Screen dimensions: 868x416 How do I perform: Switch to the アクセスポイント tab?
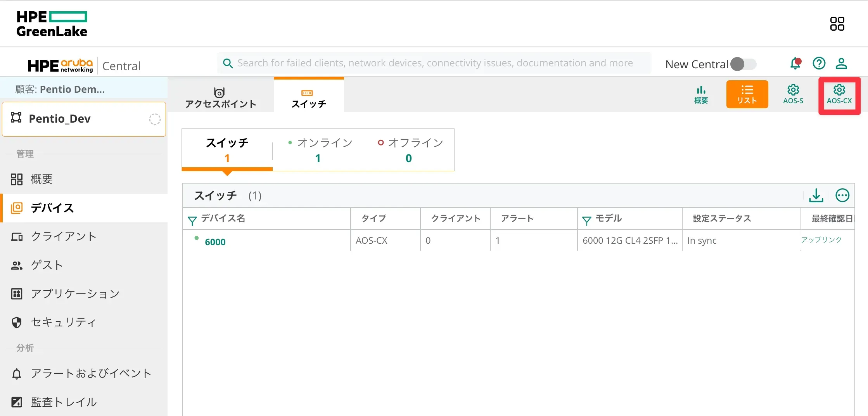point(220,97)
